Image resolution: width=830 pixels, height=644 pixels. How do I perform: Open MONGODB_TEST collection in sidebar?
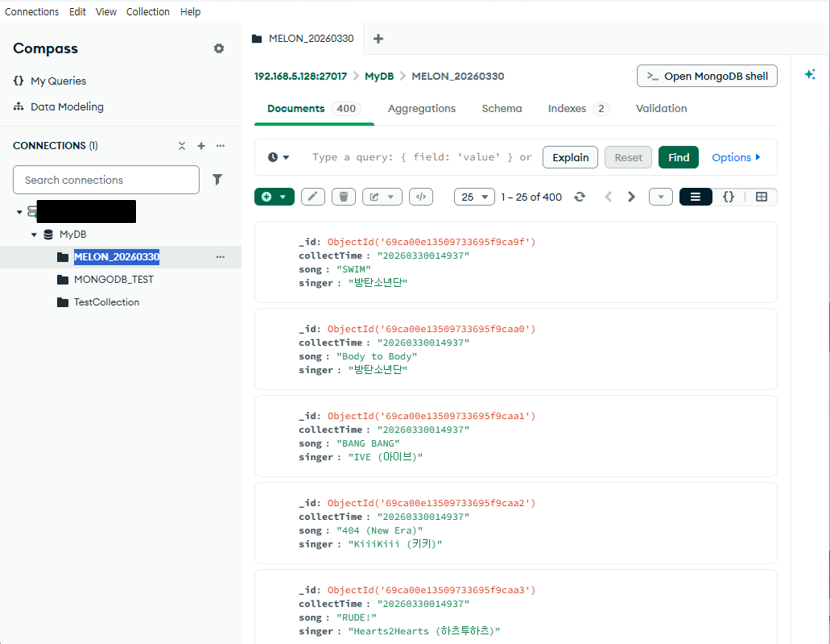(114, 279)
